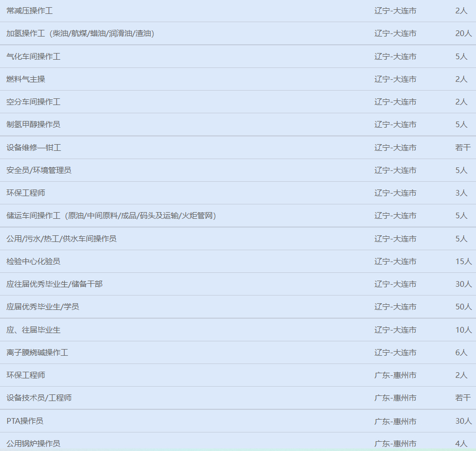
Task: Click the 设备技术员/工程师 job title
Action: coord(39,398)
